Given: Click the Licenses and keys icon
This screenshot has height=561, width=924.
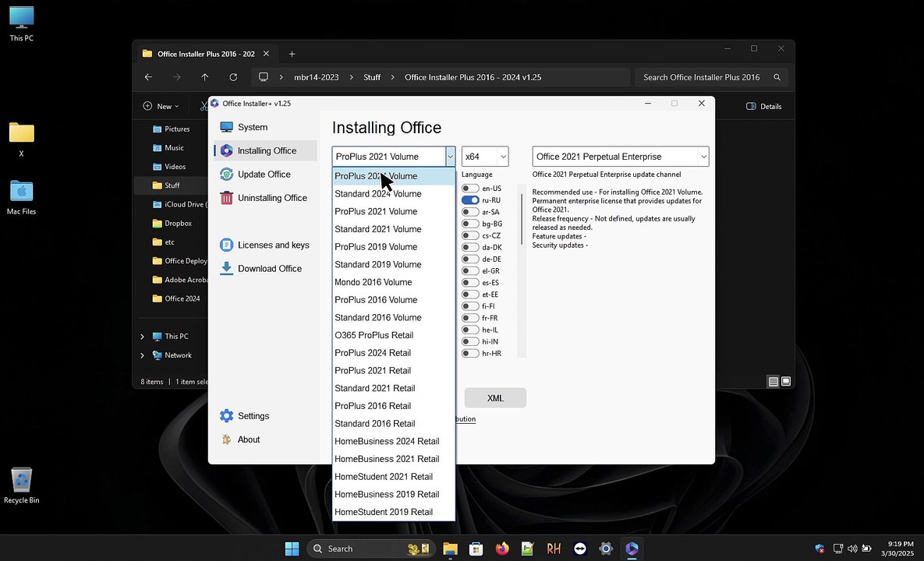Looking at the screenshot, I should pyautogui.click(x=226, y=245).
